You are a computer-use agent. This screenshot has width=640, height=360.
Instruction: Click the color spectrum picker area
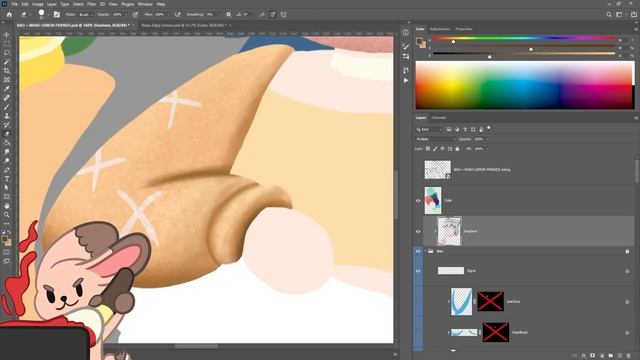(x=525, y=85)
